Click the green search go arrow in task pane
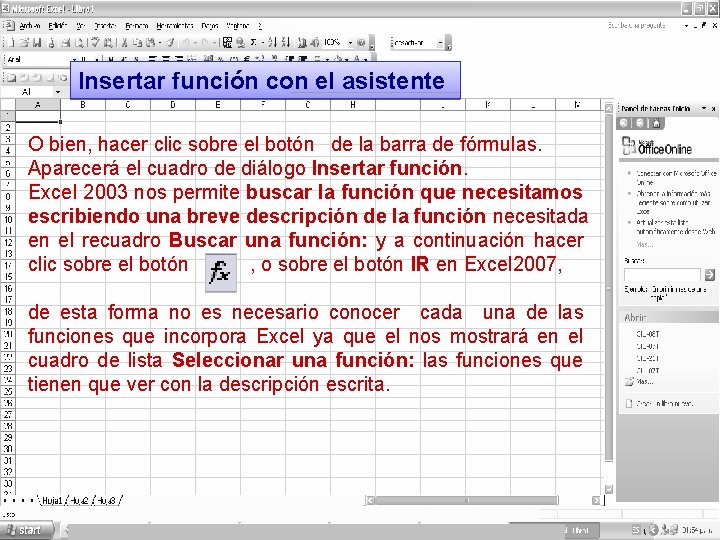 [709, 275]
